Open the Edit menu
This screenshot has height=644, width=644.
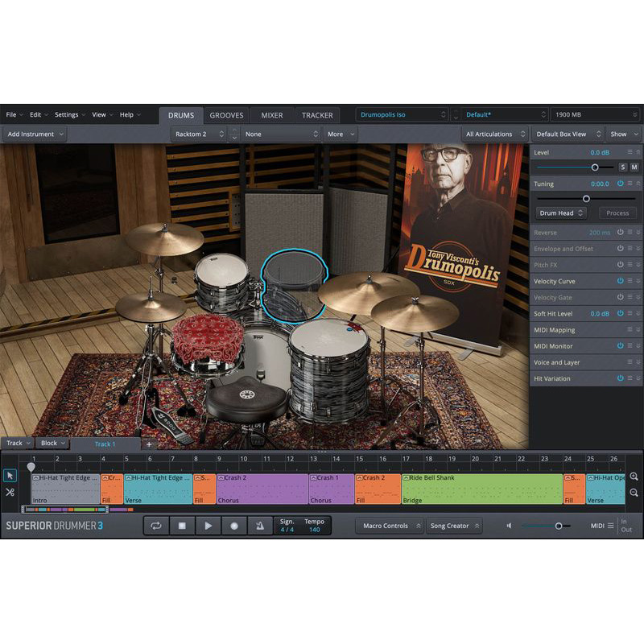39,114
